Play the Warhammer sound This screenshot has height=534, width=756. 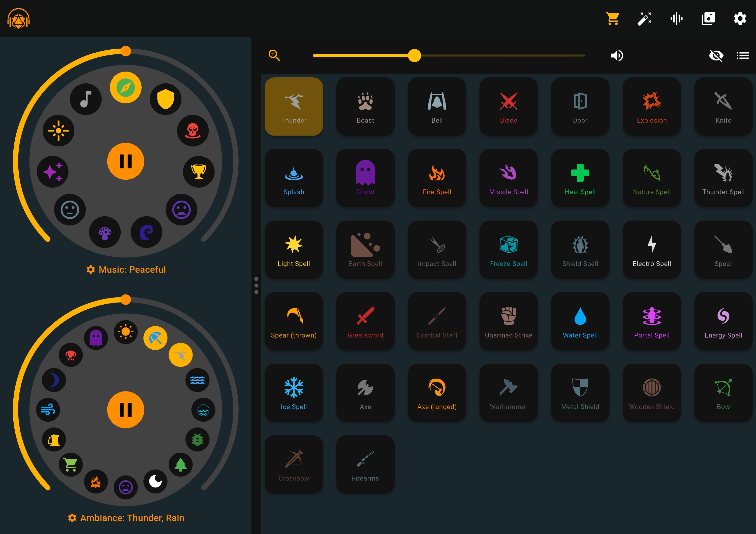tap(508, 393)
